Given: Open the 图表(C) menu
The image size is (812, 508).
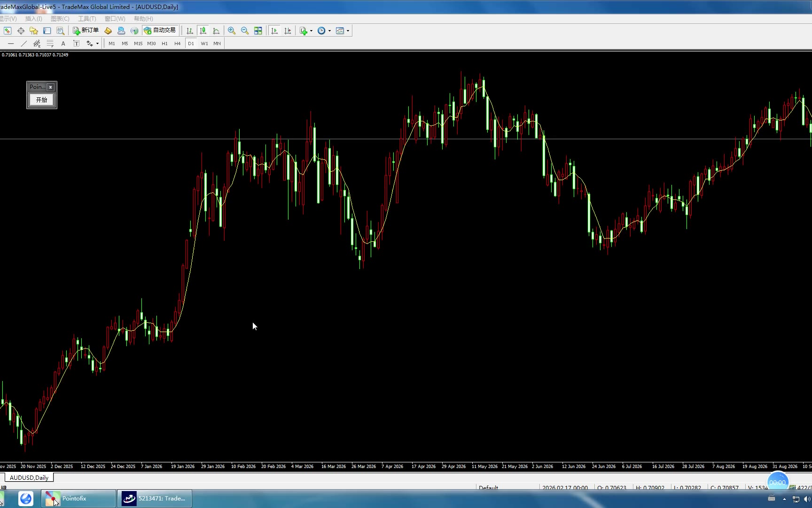Looking at the screenshot, I should [x=60, y=19].
